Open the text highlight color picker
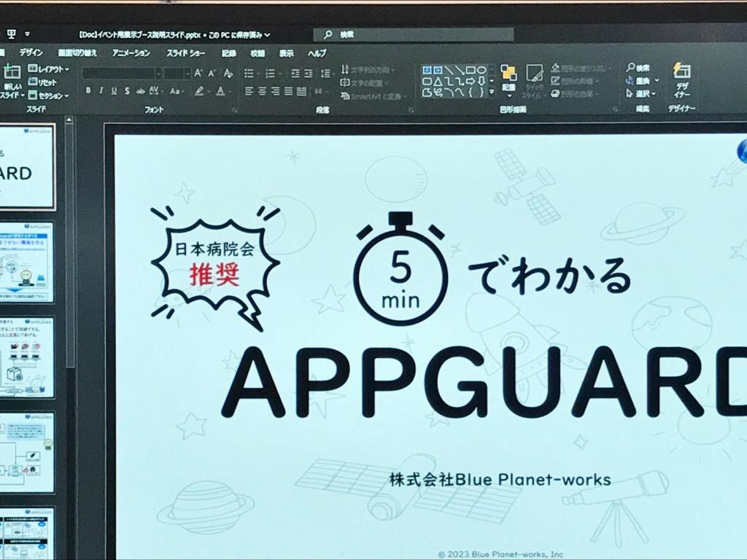 pos(202,91)
